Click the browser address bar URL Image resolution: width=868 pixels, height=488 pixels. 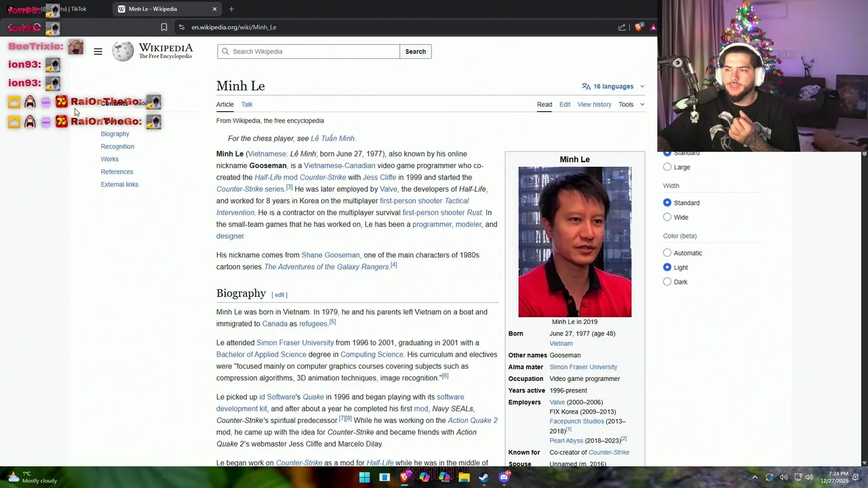[x=234, y=27]
